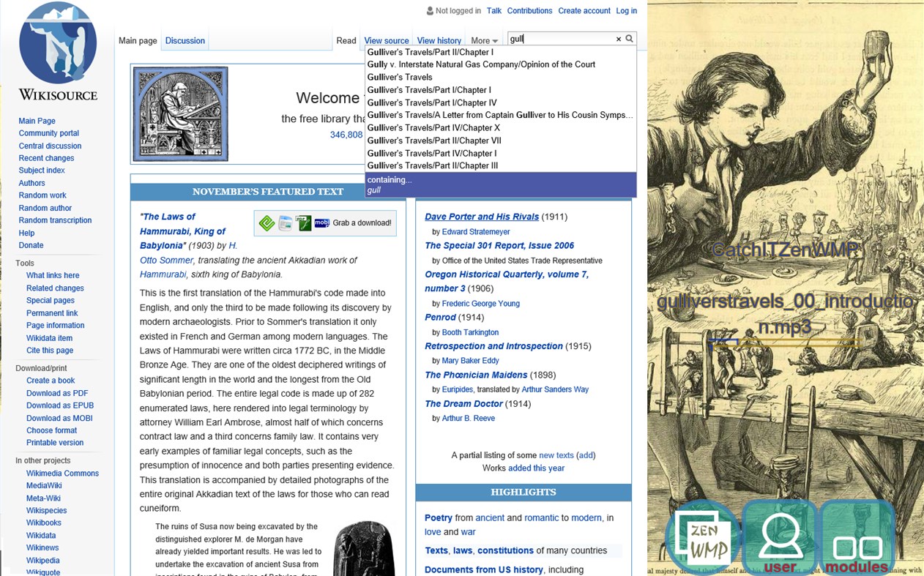Open 'Dave Porter and His Rivals' link
The width and height of the screenshot is (924, 576).
click(482, 217)
